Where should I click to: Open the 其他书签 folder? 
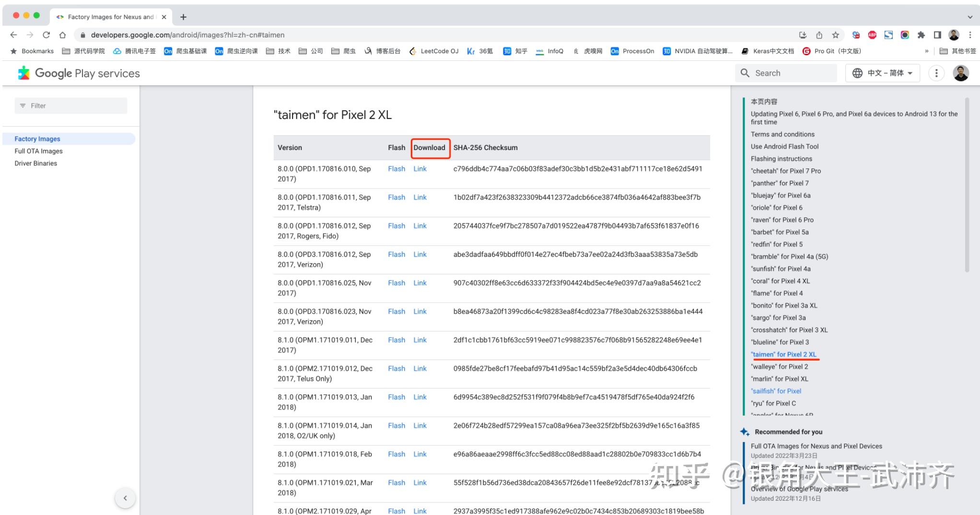[957, 51]
